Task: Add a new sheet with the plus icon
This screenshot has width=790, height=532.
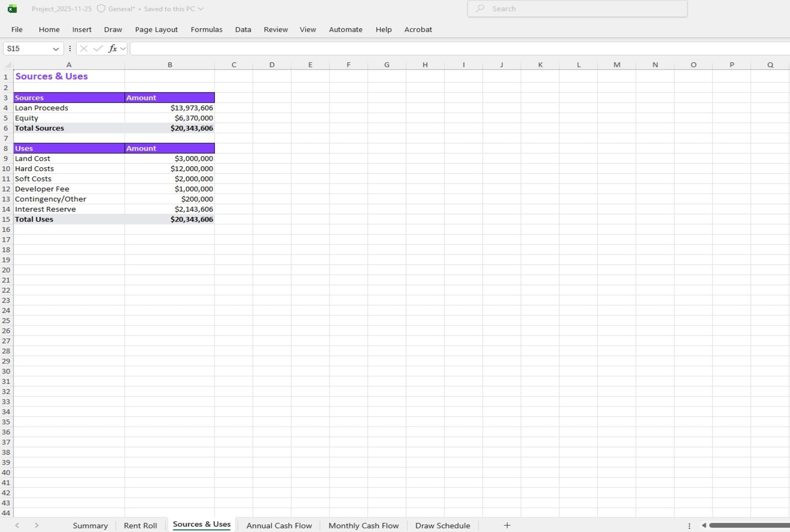Action: tap(507, 525)
